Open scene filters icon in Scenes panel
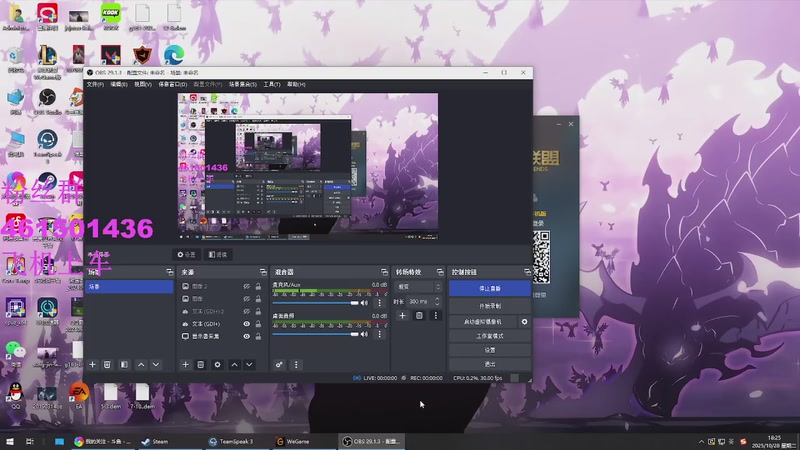 point(124,365)
